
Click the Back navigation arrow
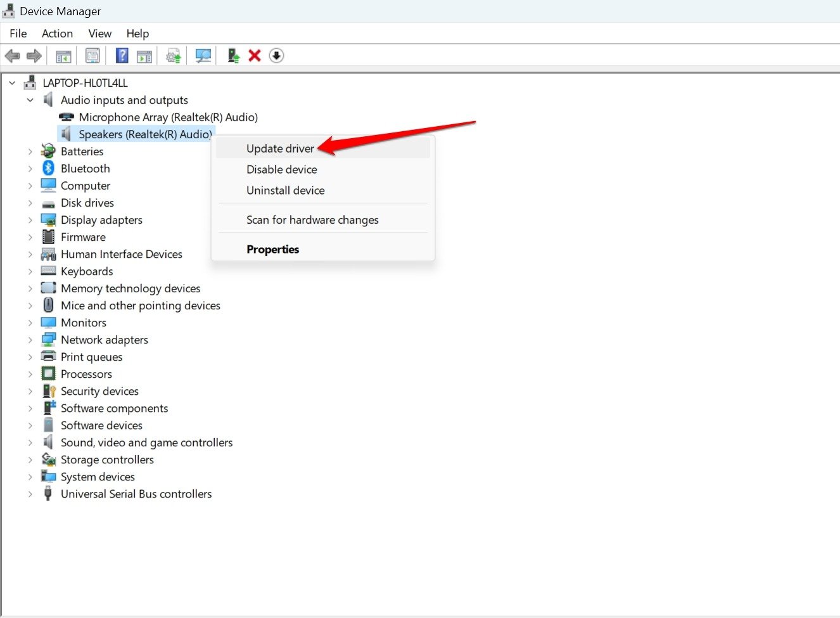tap(12, 55)
